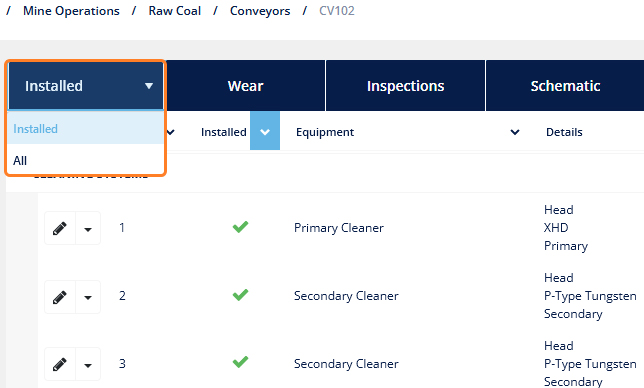The width and height of the screenshot is (644, 388).
Task: Collapse the Installed tab dropdown arrow
Action: pos(149,86)
